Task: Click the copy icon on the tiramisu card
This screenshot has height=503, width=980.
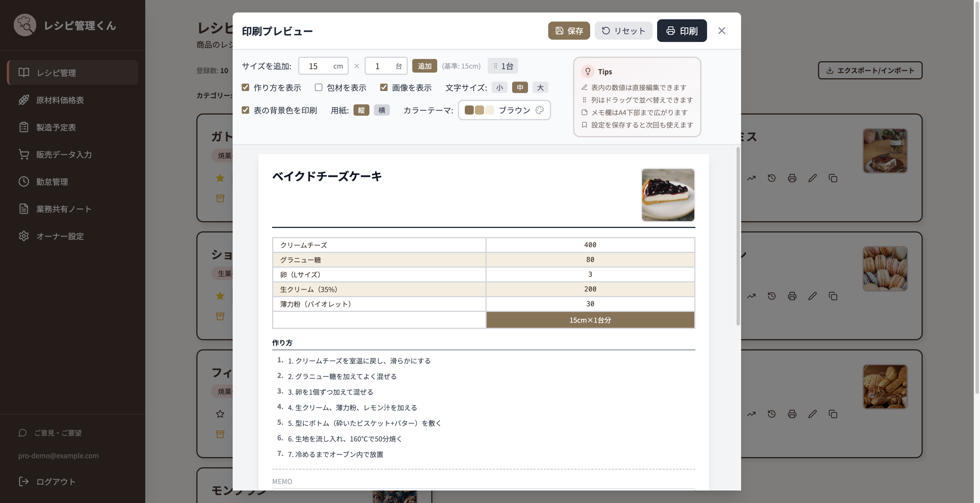Action: point(833,178)
